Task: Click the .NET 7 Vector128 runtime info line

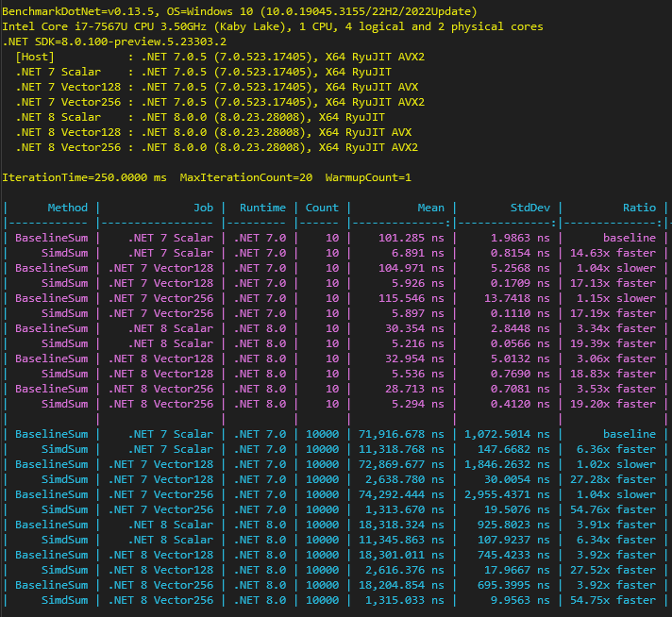Action: coord(216,87)
